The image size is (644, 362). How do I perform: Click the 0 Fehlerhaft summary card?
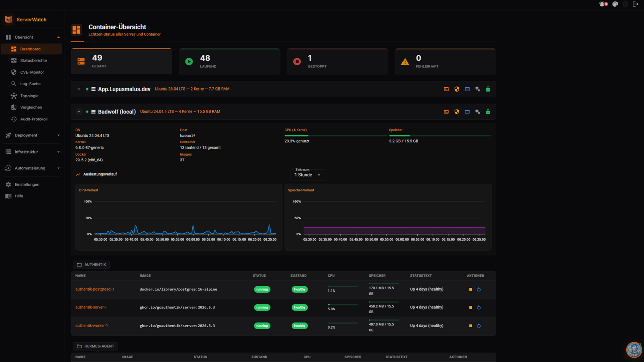coord(445,61)
